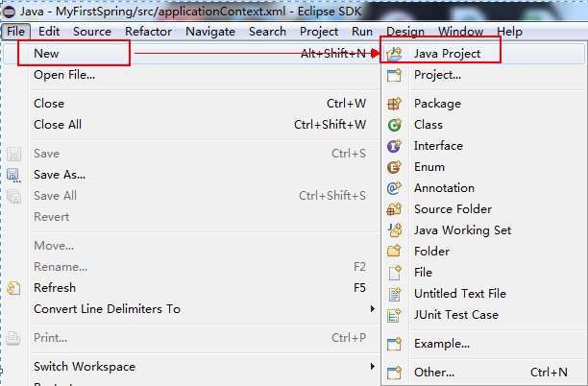Open the Run menu
The height and width of the screenshot is (386, 588).
(x=362, y=32)
